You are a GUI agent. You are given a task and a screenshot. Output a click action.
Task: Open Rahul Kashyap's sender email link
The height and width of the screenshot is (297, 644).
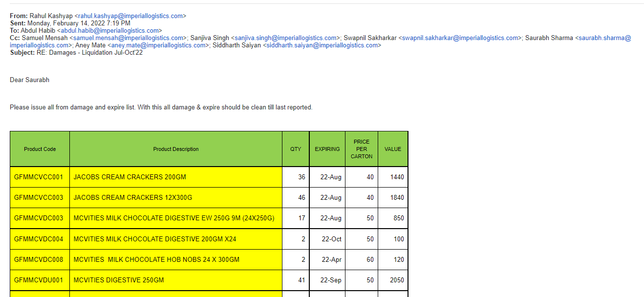(130, 16)
